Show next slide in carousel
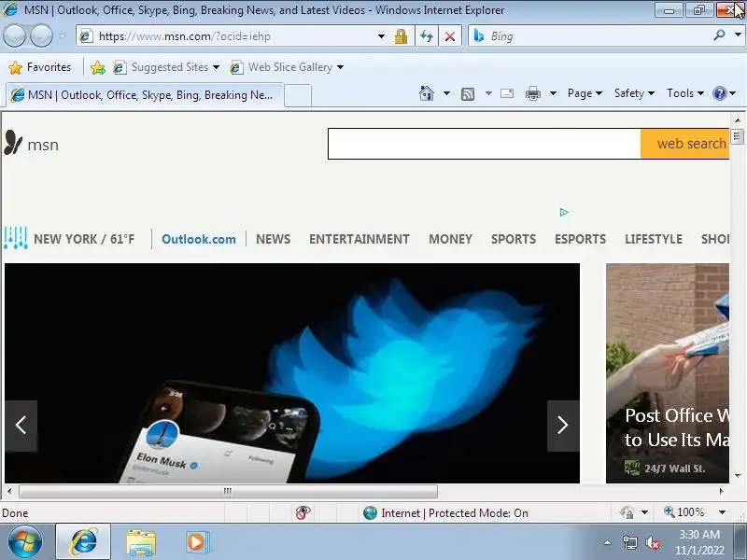Viewport: 747px width, 560px height. point(563,426)
